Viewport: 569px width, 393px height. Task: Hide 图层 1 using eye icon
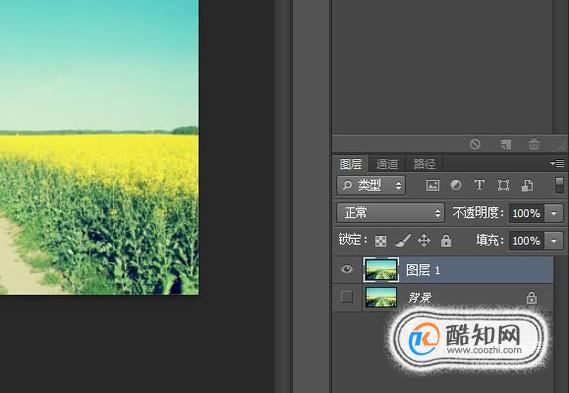pyautogui.click(x=347, y=269)
